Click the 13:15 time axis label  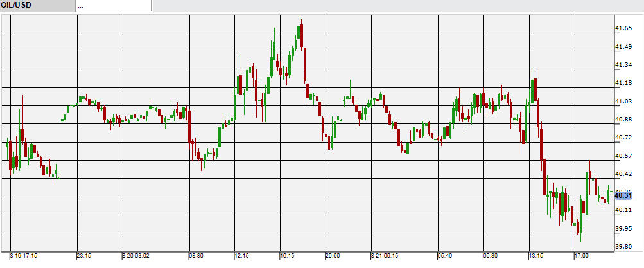pos(536,256)
